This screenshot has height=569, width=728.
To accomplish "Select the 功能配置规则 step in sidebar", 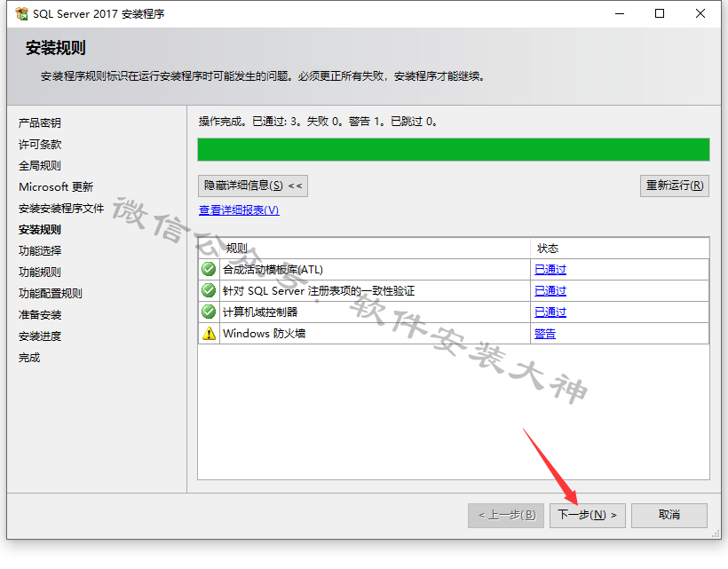I will click(x=51, y=294).
